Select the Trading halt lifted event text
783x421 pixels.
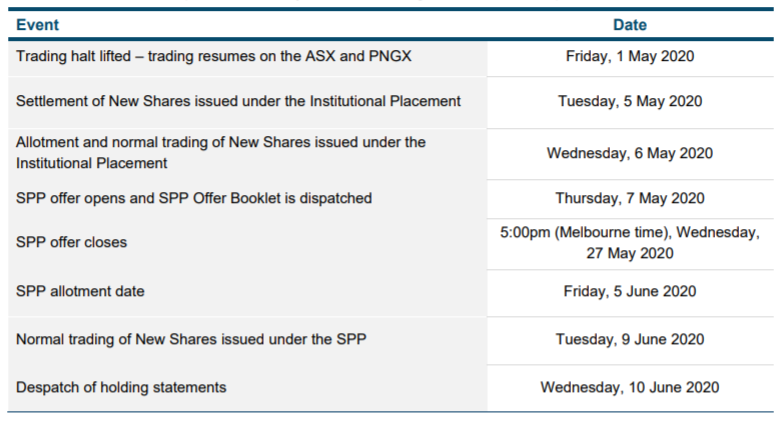[x=214, y=56]
